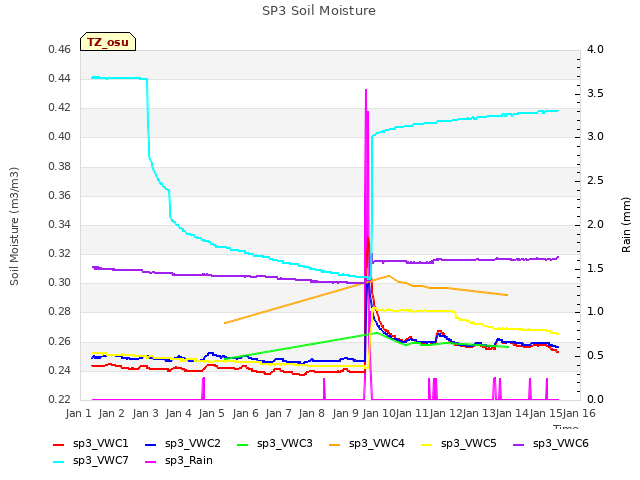
Task: Click the sp3_VWC6 legend label
Action: [x=561, y=443]
